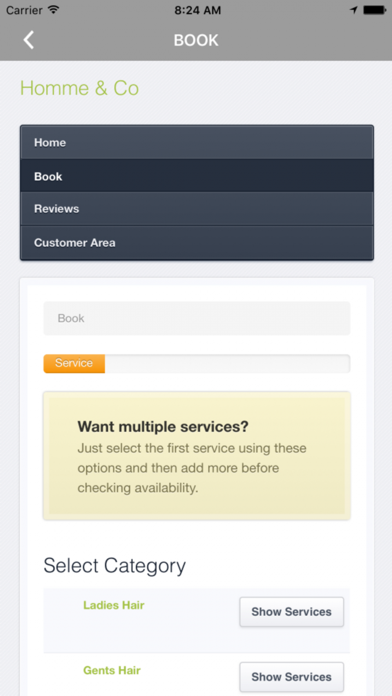Click the BOOK header title
The height and width of the screenshot is (696, 392).
(x=196, y=40)
